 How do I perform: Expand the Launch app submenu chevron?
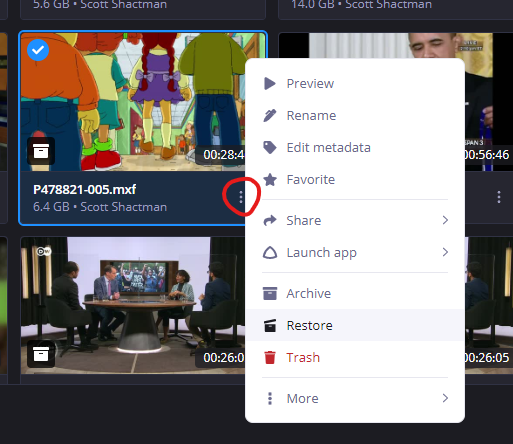click(x=445, y=252)
